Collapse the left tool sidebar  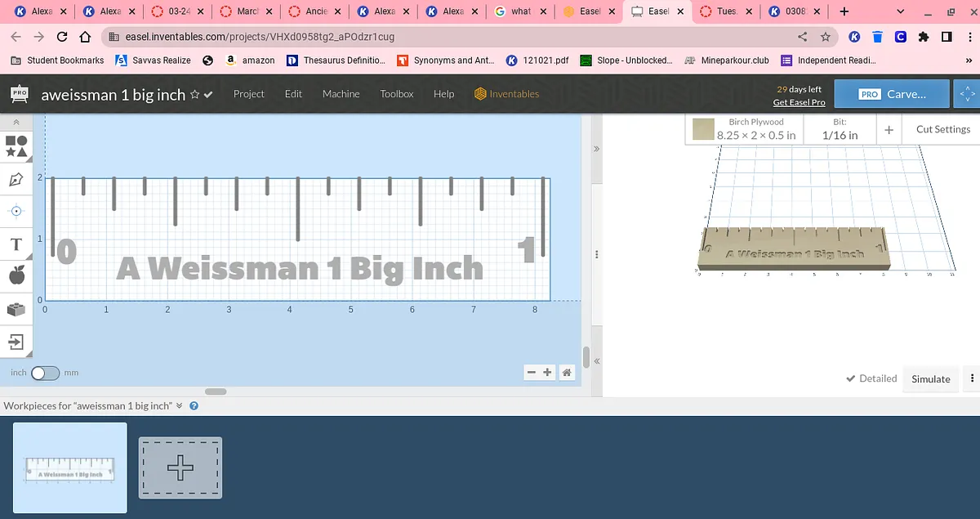[16, 122]
